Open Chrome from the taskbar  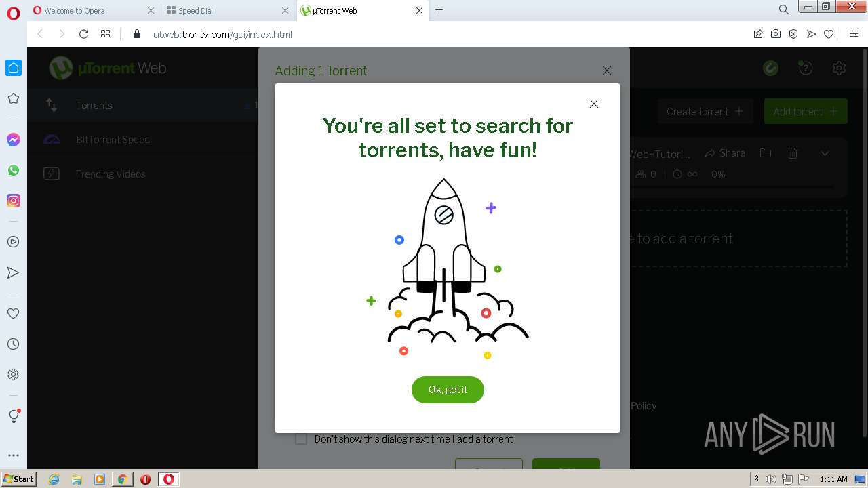click(122, 479)
